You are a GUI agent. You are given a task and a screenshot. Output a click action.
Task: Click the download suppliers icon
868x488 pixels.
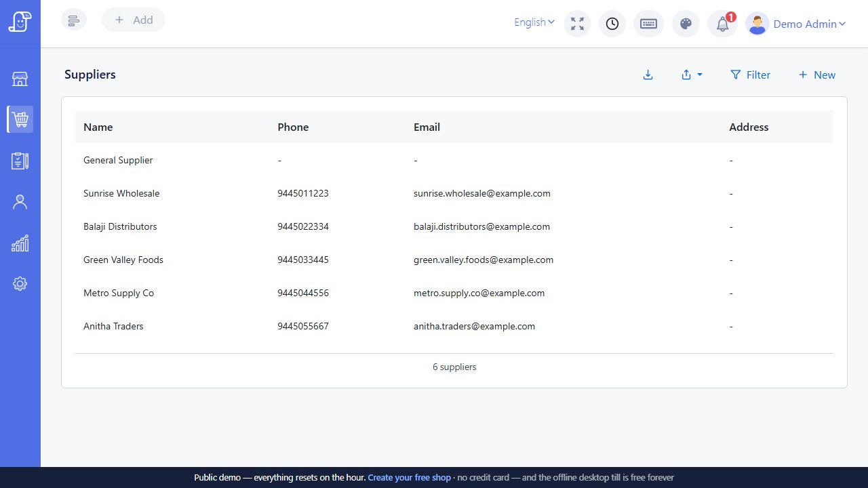click(x=648, y=75)
